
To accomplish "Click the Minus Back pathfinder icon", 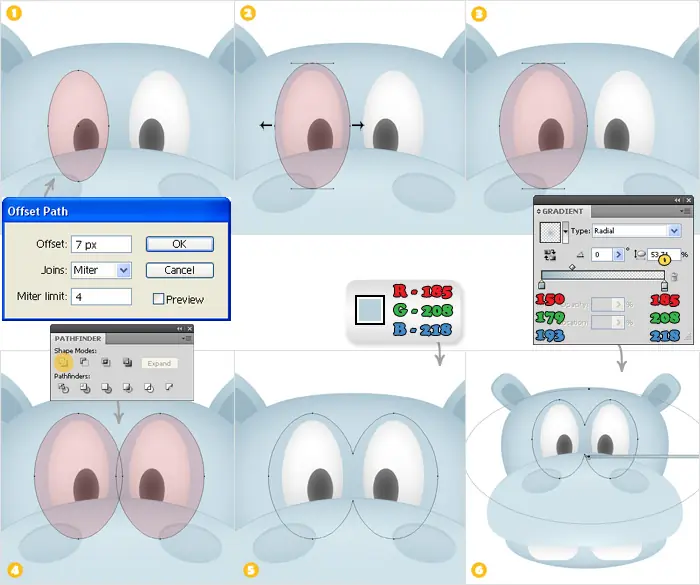I will tap(169, 387).
